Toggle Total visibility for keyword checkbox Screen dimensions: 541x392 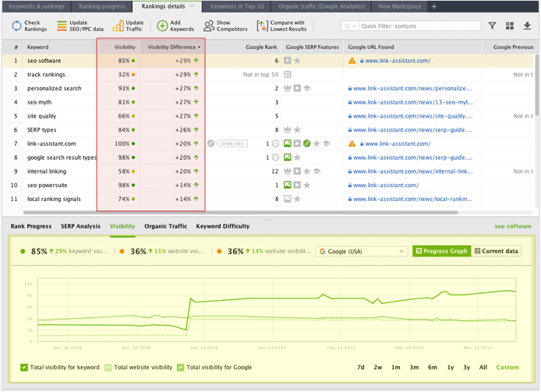click(x=24, y=368)
